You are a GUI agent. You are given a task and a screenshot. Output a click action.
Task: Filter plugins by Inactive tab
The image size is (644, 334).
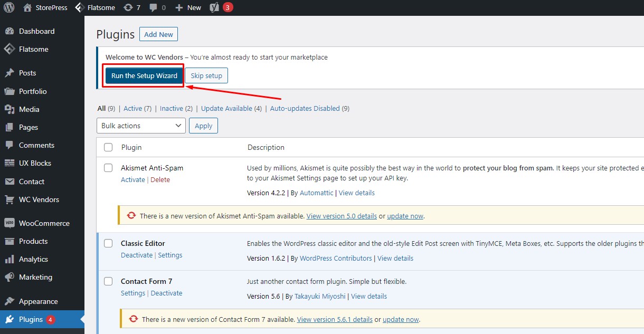(172, 108)
